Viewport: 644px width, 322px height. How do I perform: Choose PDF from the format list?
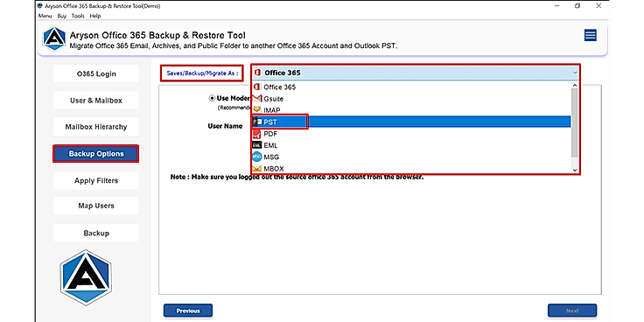[411, 134]
